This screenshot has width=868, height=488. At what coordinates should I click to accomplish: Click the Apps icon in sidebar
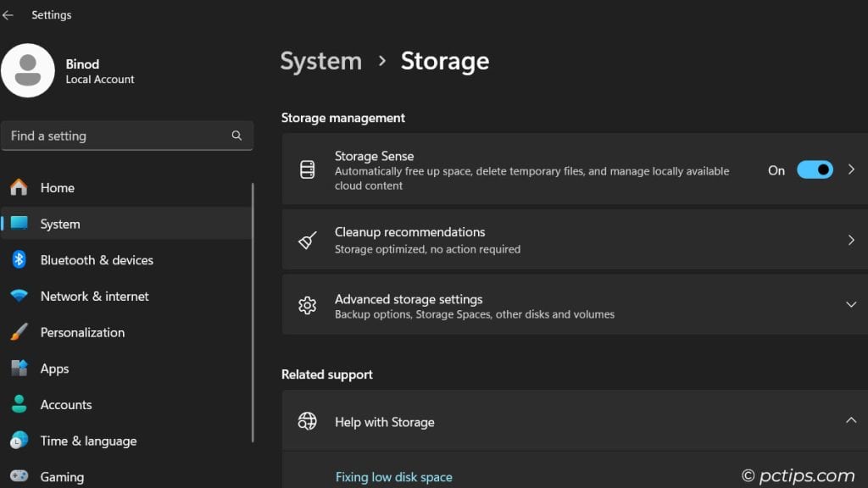tap(19, 368)
